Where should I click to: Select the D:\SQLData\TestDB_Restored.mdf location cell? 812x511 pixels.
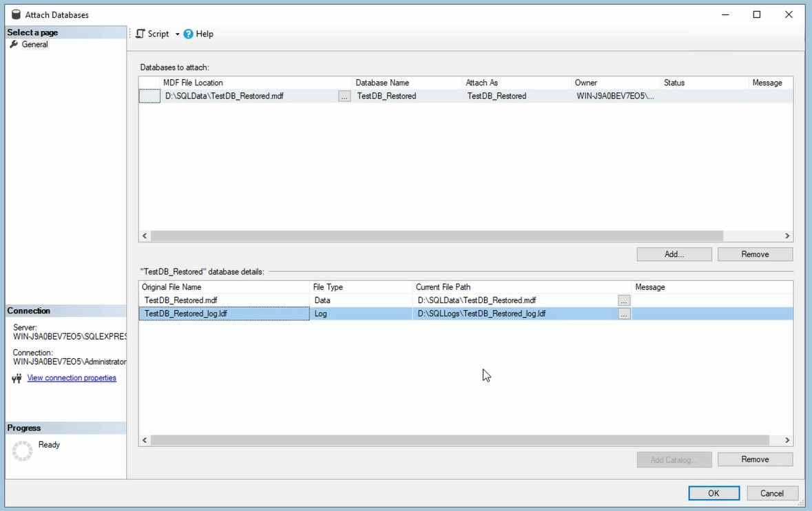(249, 96)
